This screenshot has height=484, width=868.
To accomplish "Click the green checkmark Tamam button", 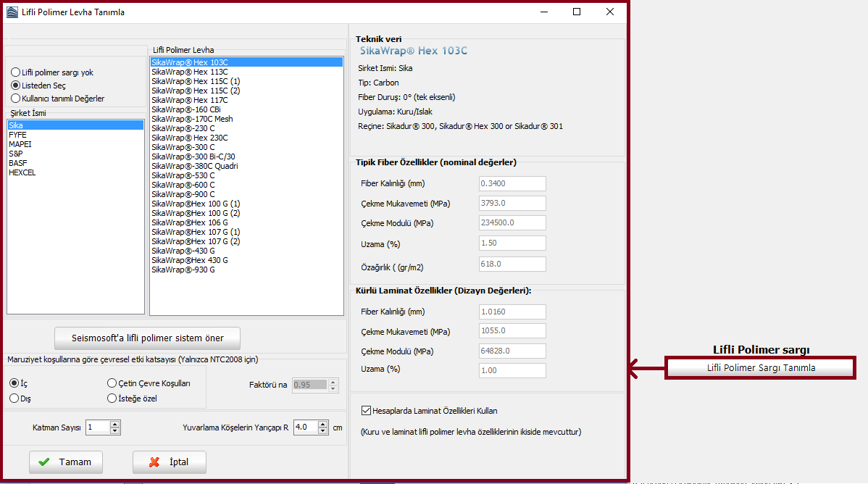I will pos(65,462).
